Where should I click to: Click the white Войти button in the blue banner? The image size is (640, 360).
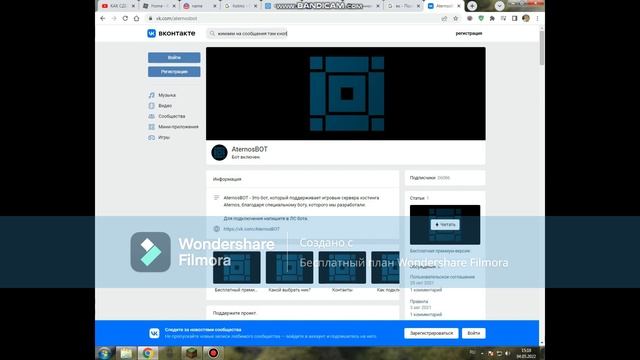click(473, 333)
